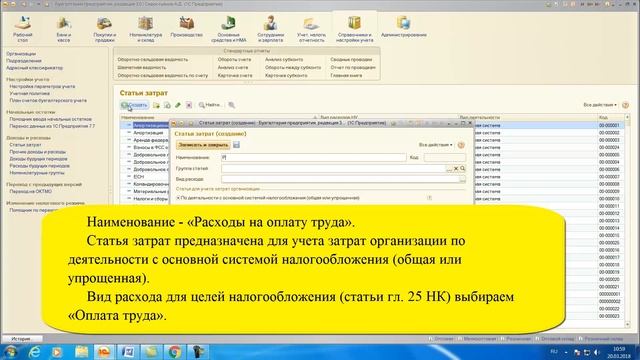Open Карточка счета report
Screen dimensions: 640x360
(x=235, y=76)
